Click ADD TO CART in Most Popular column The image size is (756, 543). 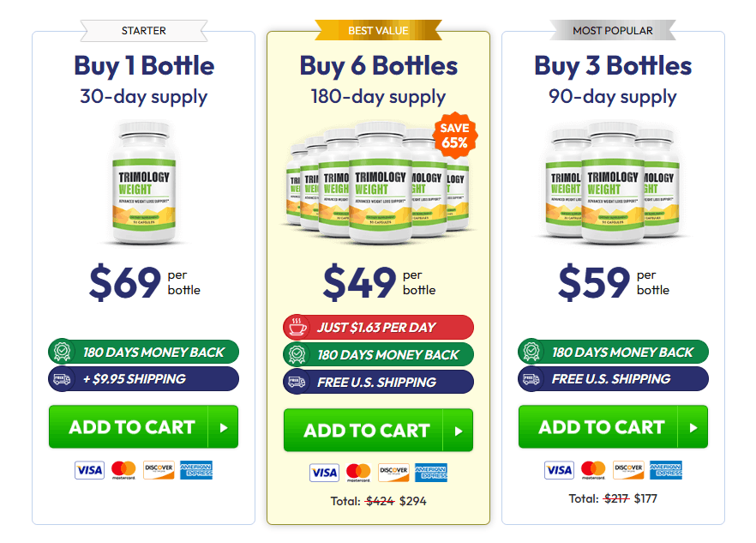tap(613, 426)
